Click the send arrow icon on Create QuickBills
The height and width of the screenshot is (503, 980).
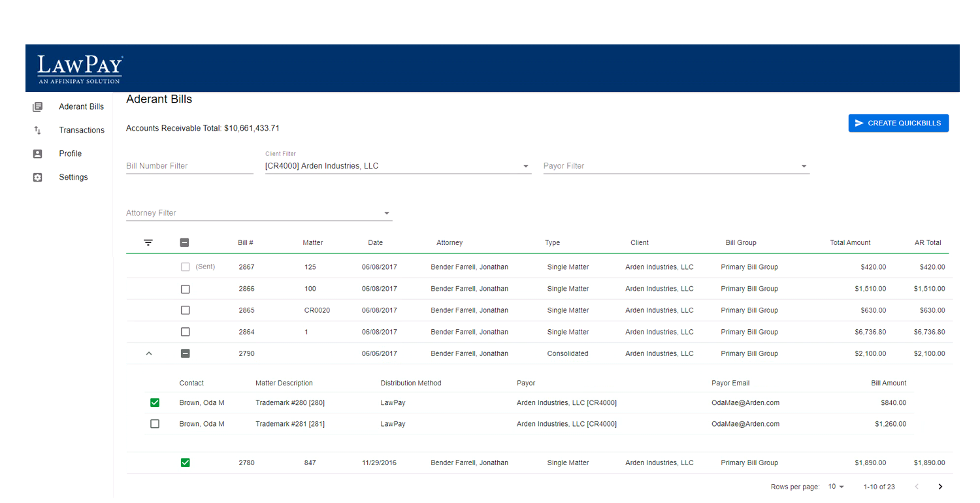click(x=860, y=123)
